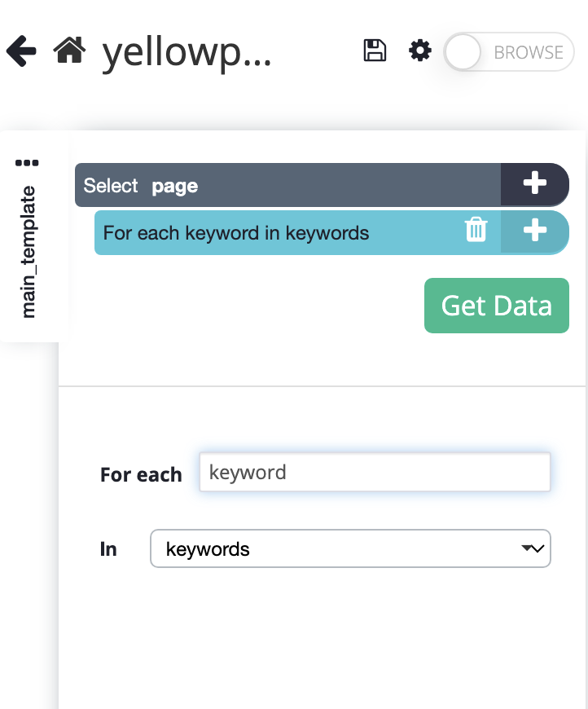Switch to the main_template tab
The image size is (588, 709).
(x=28, y=251)
